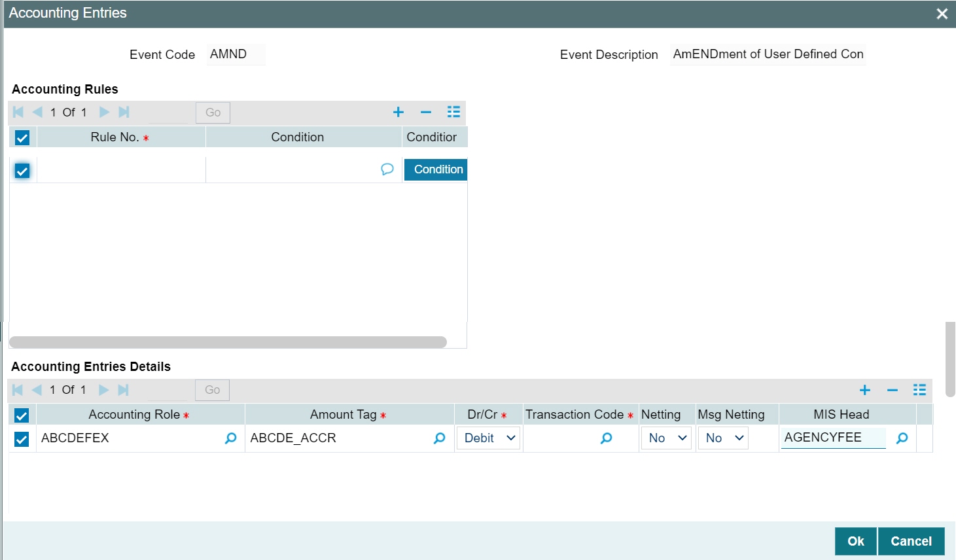Open the Dr/Cr Debit dropdown
This screenshot has height=560, width=956.
pyautogui.click(x=489, y=438)
